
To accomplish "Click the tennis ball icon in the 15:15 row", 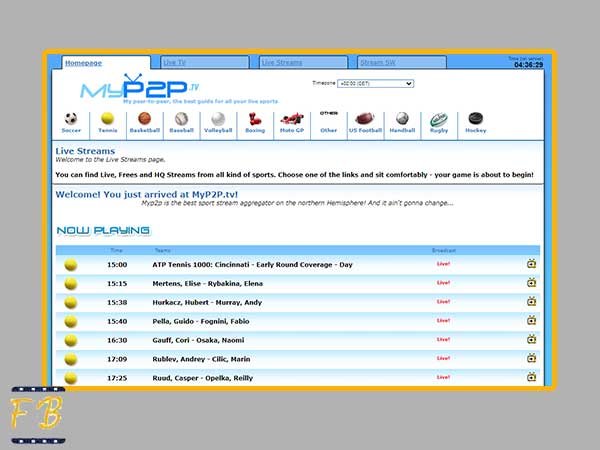I will pos(71,284).
